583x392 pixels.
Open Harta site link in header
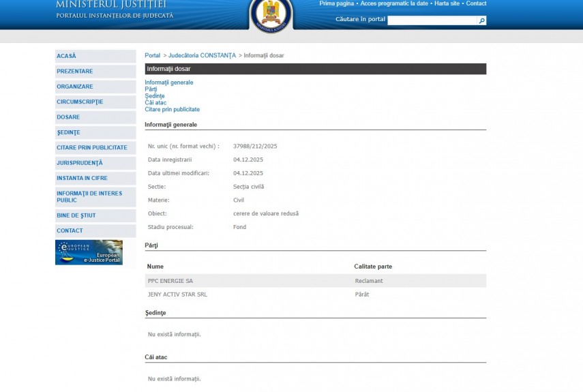pos(447,3)
